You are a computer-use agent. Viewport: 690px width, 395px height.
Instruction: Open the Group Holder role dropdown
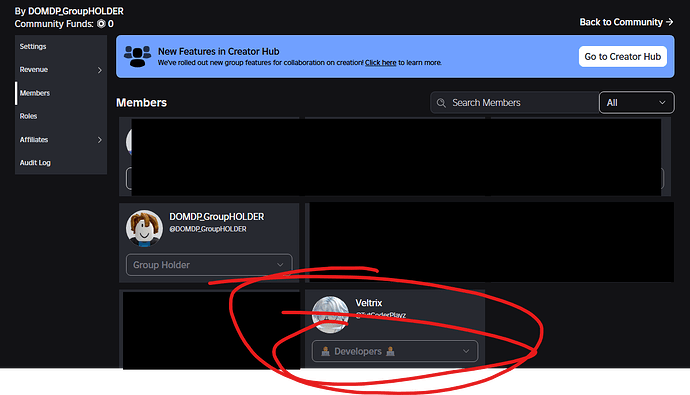pyautogui.click(x=209, y=265)
